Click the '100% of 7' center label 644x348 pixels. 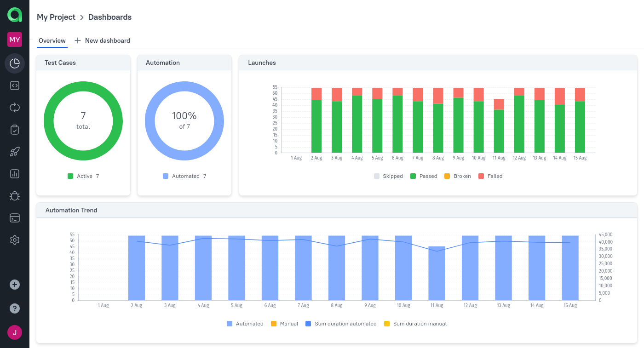[184, 120]
